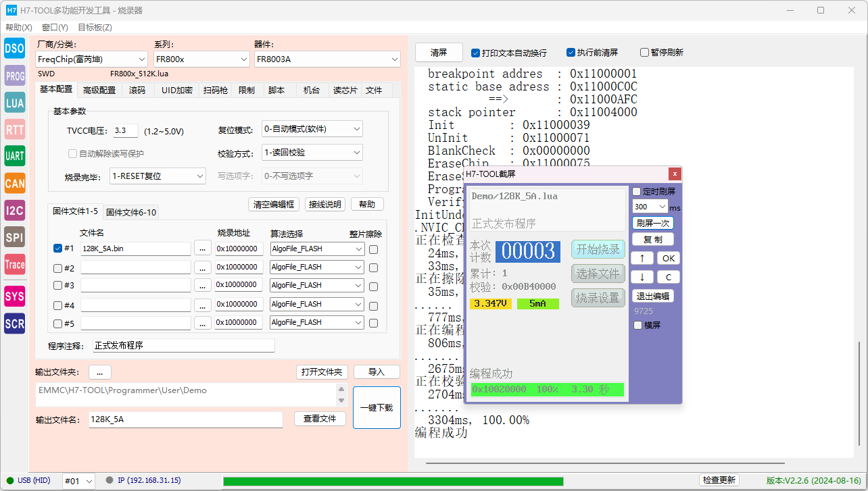The height and width of the screenshot is (491, 868).
Task: Click 刷屏一次 in the capture window
Action: point(653,223)
